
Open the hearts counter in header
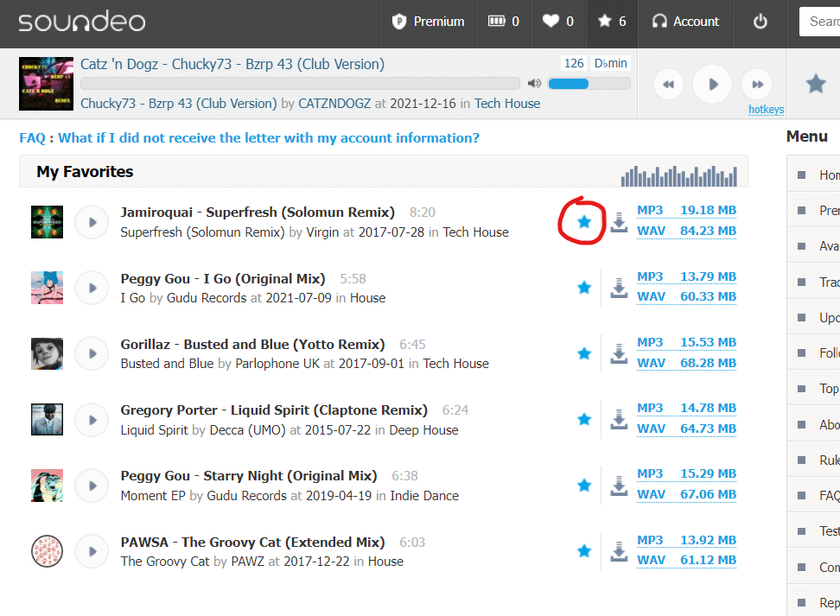pyautogui.click(x=557, y=22)
